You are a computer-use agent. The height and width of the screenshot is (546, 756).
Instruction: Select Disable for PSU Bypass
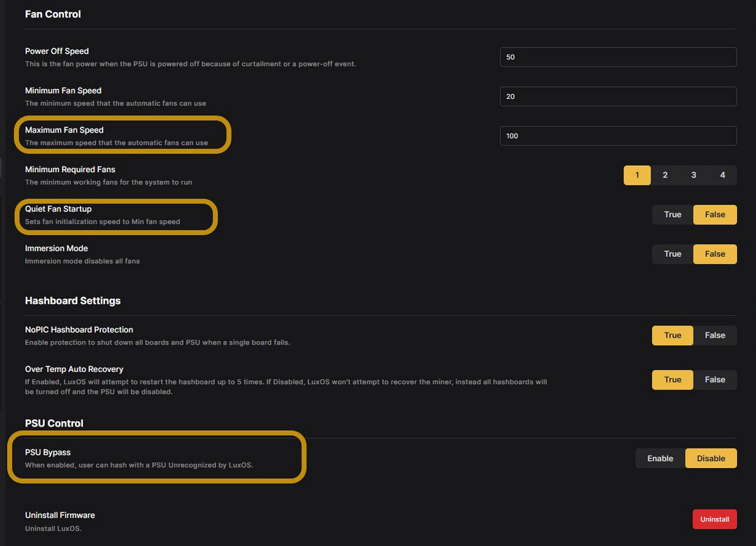[x=710, y=458]
